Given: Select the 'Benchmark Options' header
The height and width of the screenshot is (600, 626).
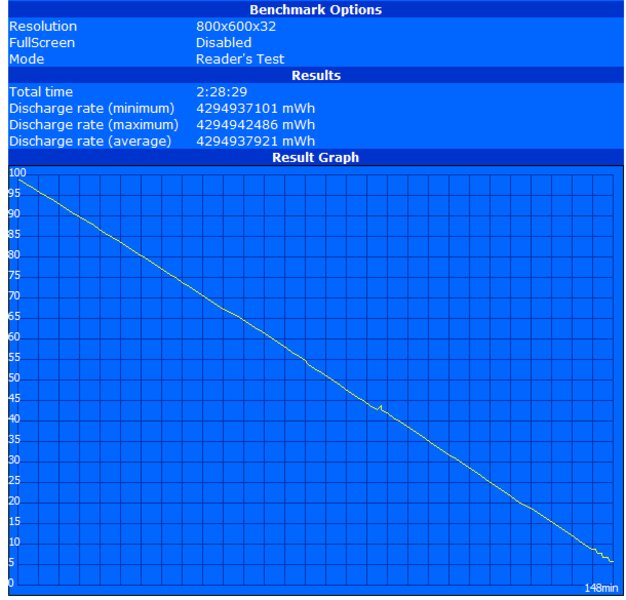Looking at the screenshot, I should tap(315, 10).
